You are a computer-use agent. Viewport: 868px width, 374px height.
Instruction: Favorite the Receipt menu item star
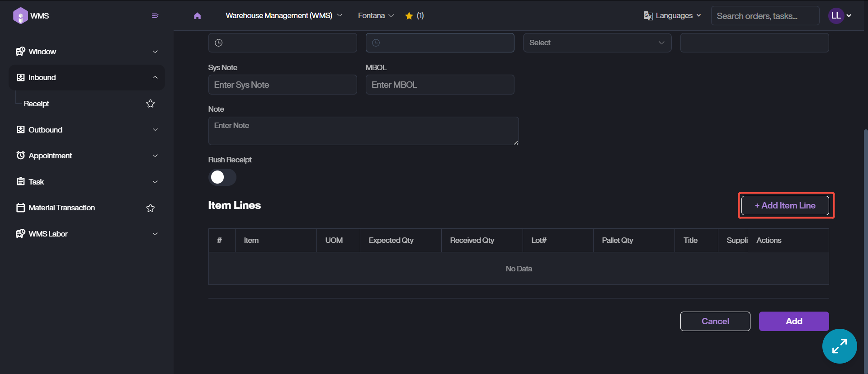click(x=151, y=104)
